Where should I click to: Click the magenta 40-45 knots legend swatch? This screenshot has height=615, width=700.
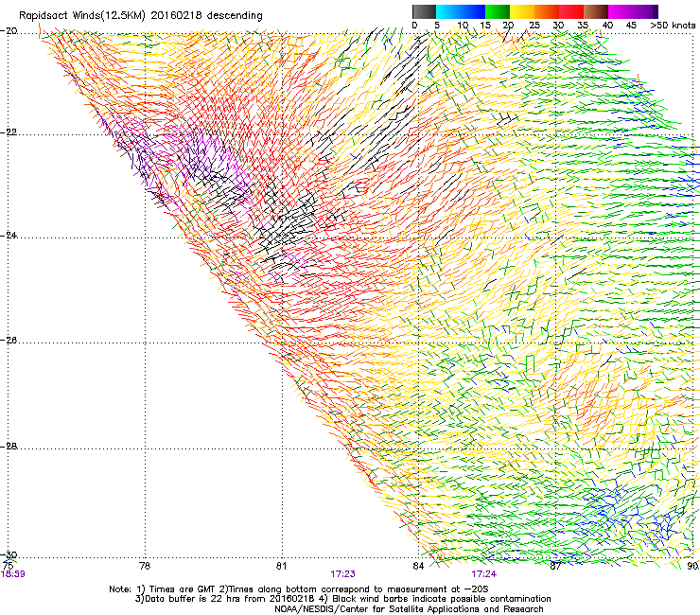(x=621, y=11)
